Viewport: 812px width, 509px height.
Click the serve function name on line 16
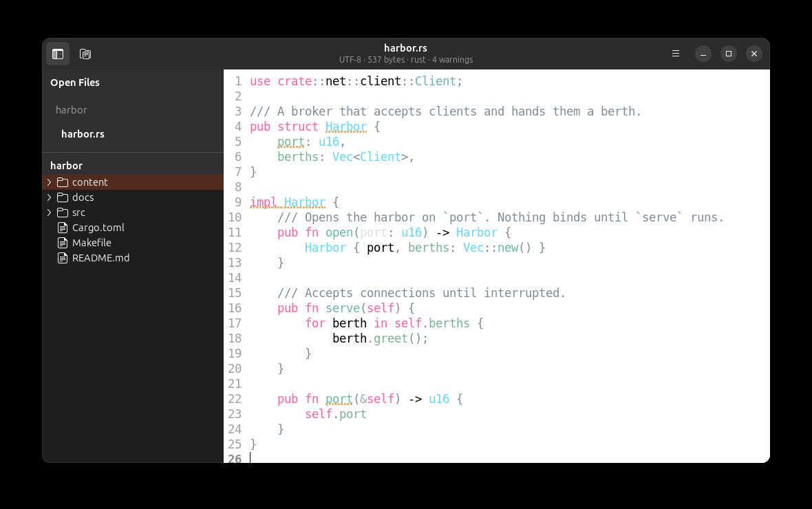(x=343, y=309)
